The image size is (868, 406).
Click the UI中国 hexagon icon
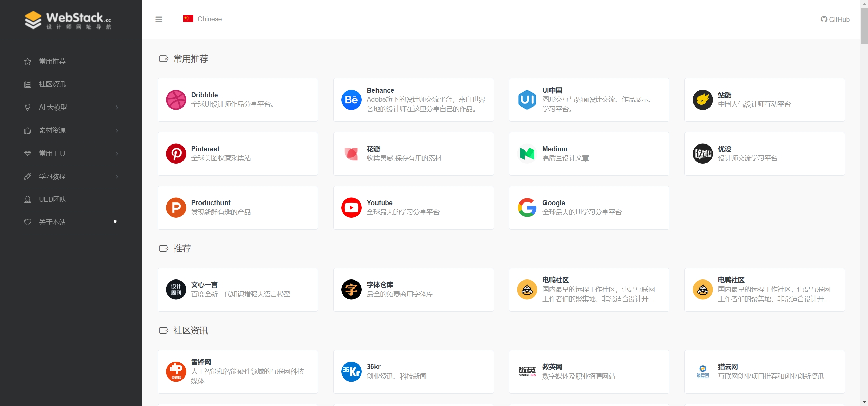click(x=527, y=100)
